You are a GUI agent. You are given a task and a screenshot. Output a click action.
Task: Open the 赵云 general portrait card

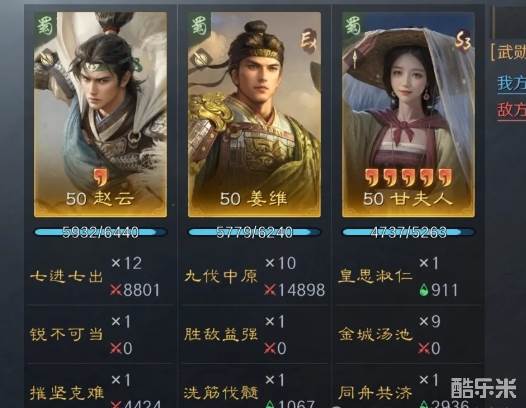(x=100, y=115)
